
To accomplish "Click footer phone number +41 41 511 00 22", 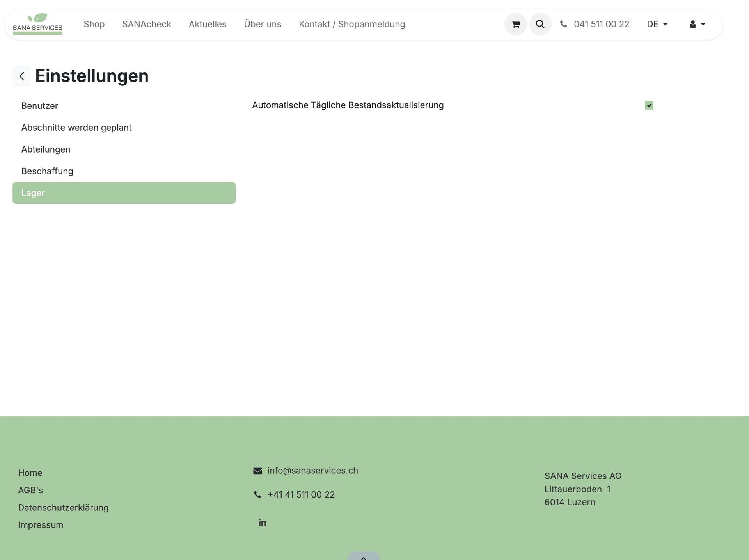I will [x=301, y=495].
